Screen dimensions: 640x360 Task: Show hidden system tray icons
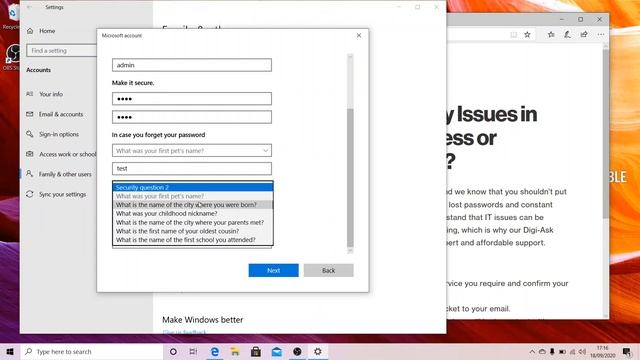pos(532,351)
